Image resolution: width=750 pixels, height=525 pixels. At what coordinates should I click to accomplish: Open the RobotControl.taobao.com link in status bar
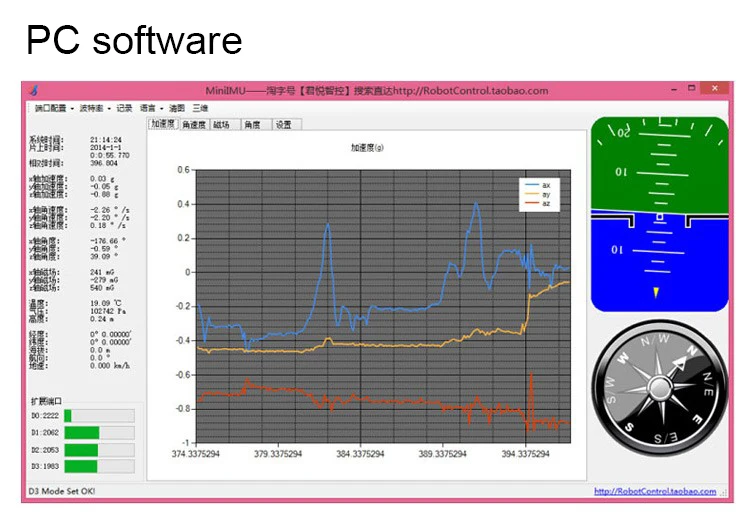(x=655, y=491)
